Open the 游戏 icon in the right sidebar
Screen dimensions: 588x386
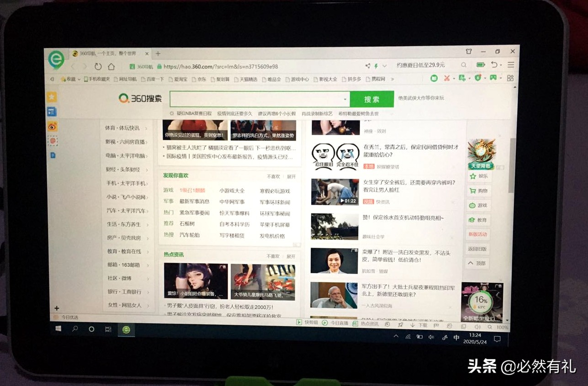click(473, 206)
